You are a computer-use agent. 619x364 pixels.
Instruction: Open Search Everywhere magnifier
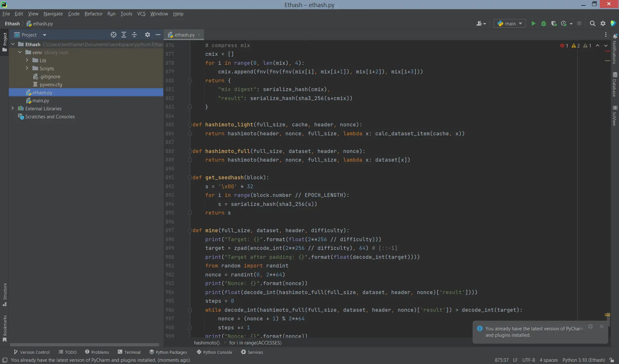click(x=592, y=23)
